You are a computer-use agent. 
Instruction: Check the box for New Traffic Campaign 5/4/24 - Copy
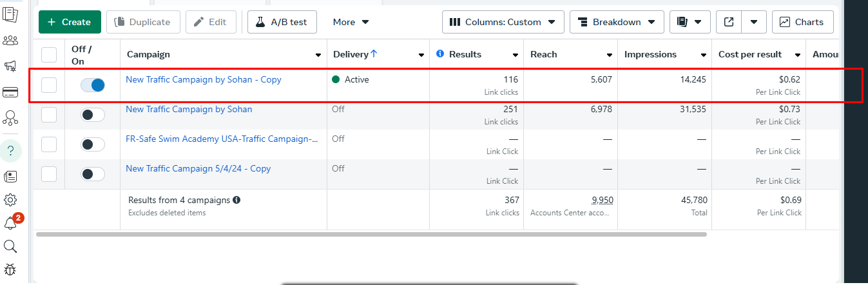click(49, 174)
